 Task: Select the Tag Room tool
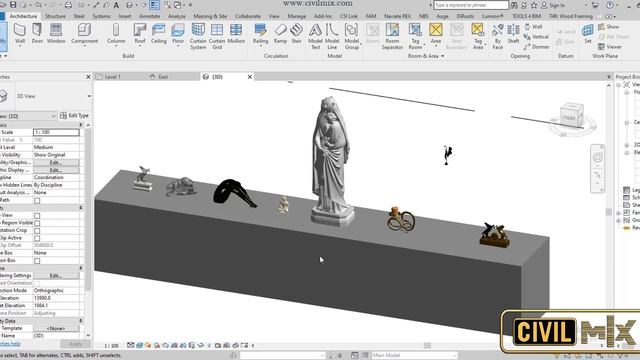coord(415,36)
